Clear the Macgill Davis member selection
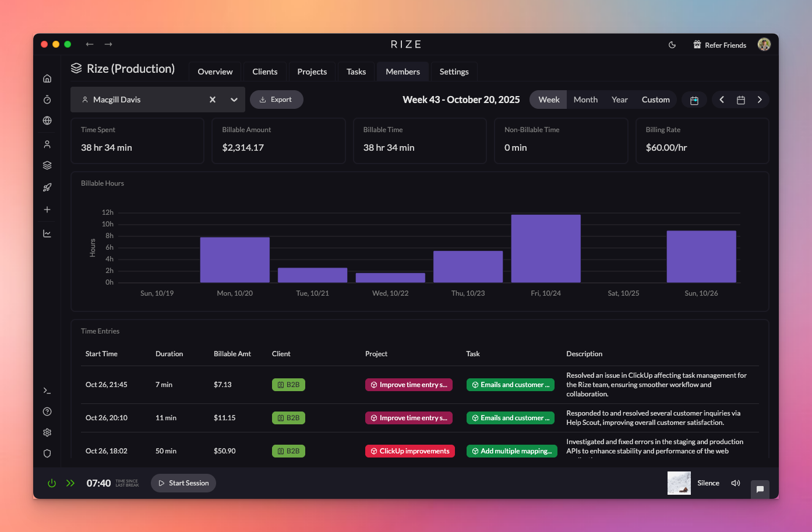The width and height of the screenshot is (812, 532). click(x=213, y=100)
